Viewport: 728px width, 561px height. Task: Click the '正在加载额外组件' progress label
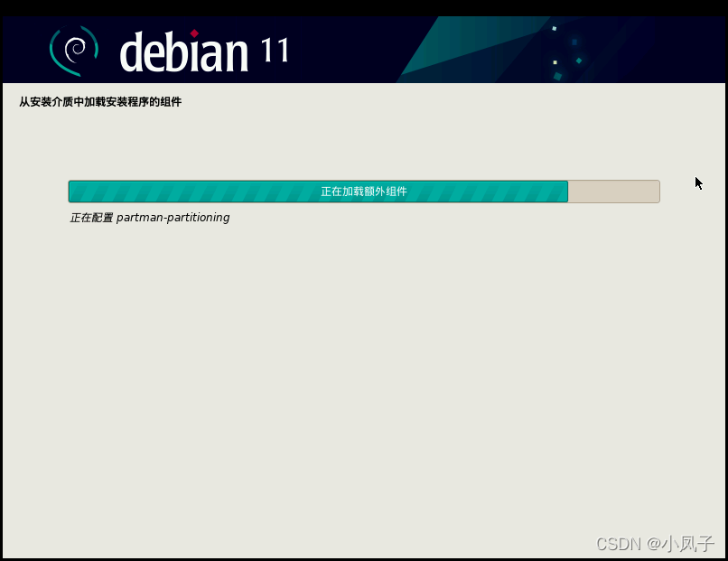tap(364, 192)
